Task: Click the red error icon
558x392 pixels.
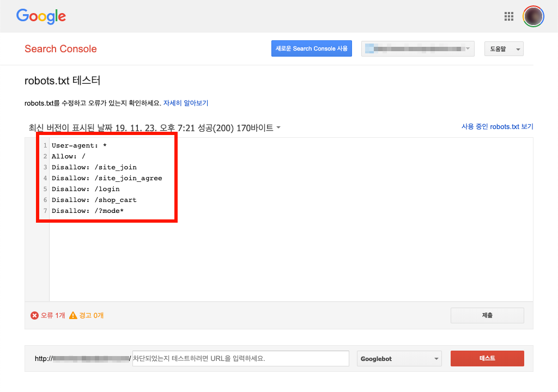Action: [x=34, y=316]
